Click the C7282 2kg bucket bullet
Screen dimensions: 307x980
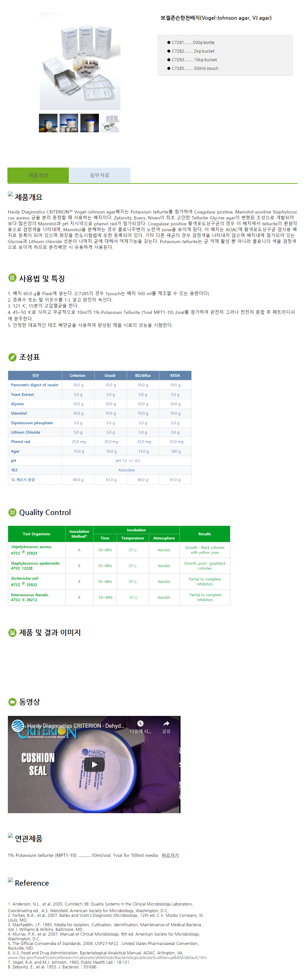pyautogui.click(x=169, y=51)
